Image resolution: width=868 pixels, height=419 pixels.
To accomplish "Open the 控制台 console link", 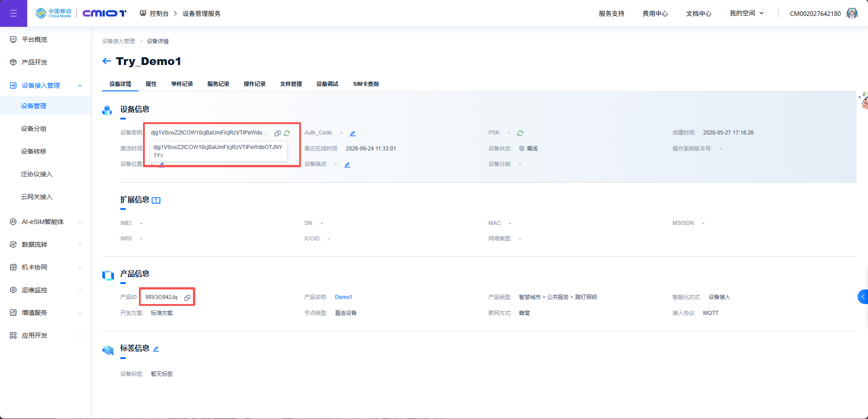I will tap(154, 14).
